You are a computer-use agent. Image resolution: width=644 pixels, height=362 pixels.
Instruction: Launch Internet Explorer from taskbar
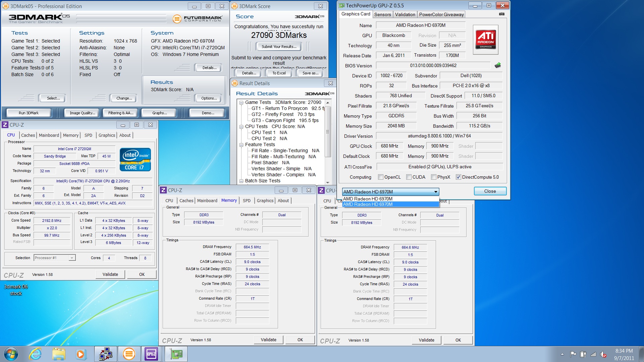(x=35, y=354)
